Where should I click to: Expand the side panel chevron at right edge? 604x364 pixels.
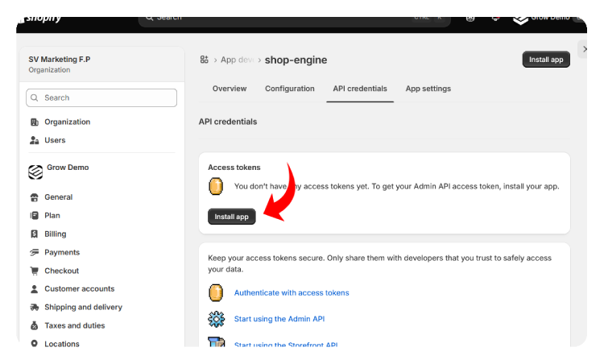585,49
